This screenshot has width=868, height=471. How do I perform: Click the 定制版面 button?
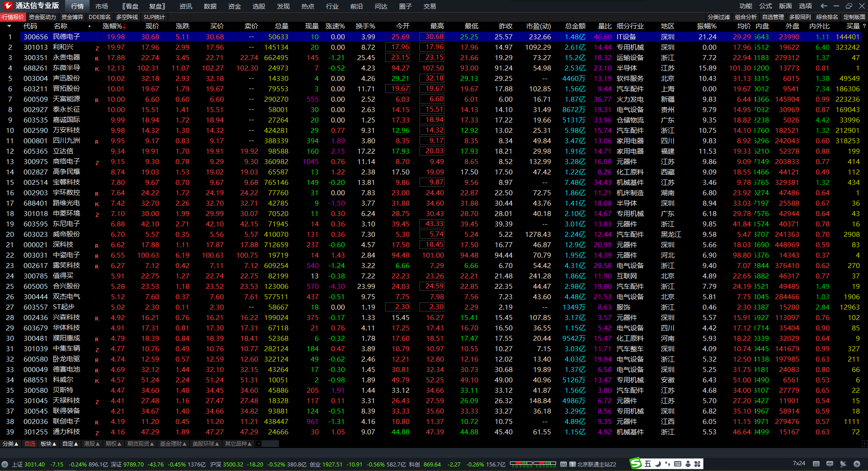click(x=854, y=17)
